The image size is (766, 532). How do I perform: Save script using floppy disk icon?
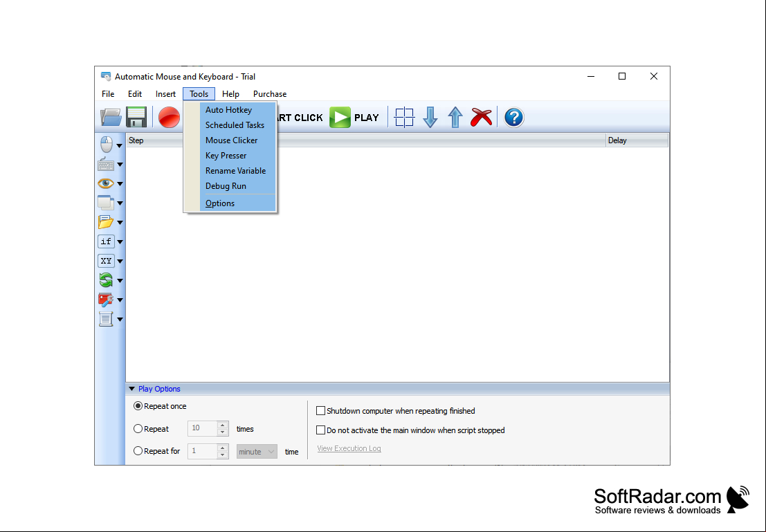[136, 117]
